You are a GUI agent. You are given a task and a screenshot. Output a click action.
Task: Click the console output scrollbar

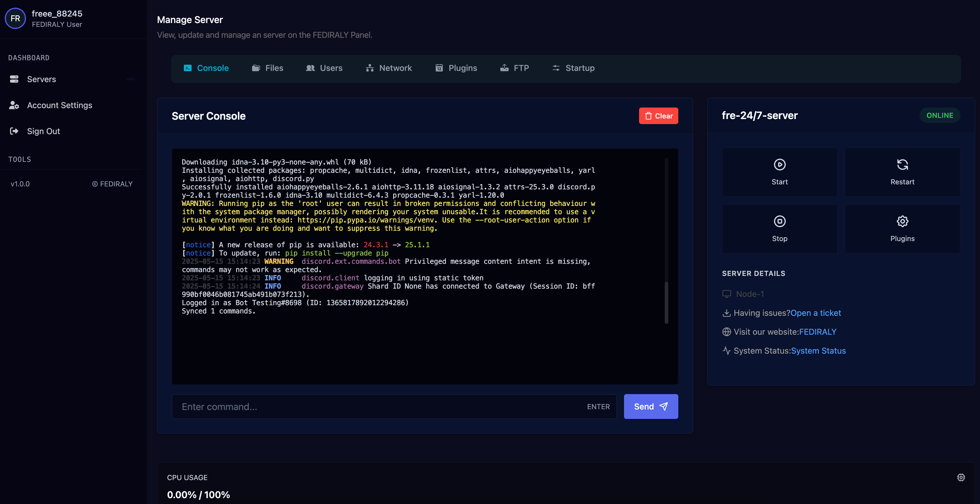pos(667,303)
